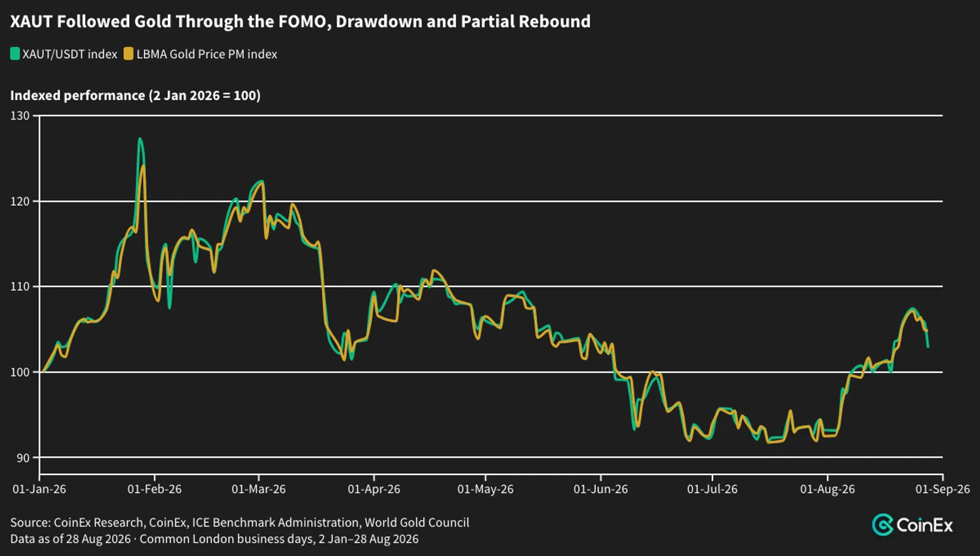The height and width of the screenshot is (556, 980).
Task: Click the 01-Jul-26 x-axis label
Action: [x=712, y=489]
